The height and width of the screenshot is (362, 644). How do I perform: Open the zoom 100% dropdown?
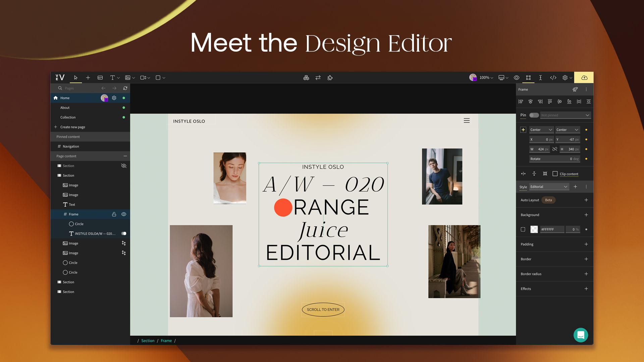click(486, 77)
